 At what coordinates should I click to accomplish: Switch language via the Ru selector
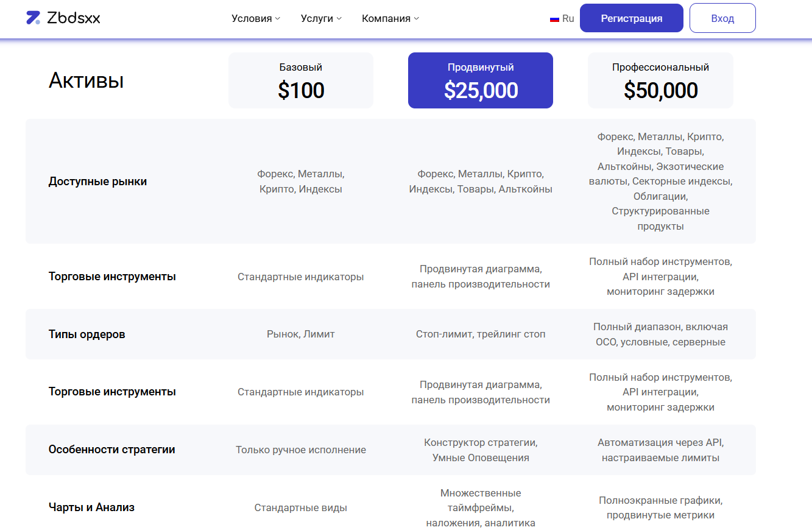568,18
